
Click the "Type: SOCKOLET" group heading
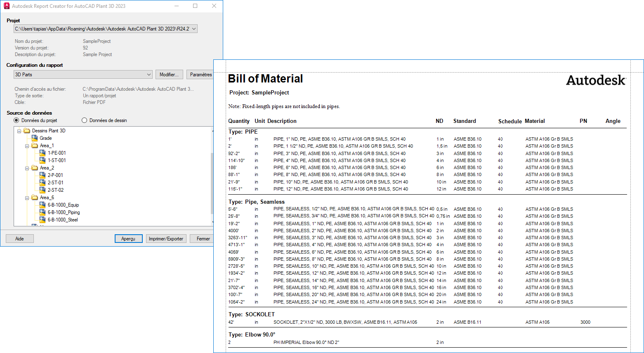[x=252, y=315]
